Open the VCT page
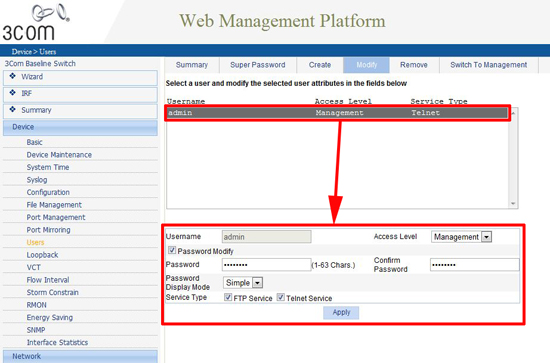 (34, 267)
